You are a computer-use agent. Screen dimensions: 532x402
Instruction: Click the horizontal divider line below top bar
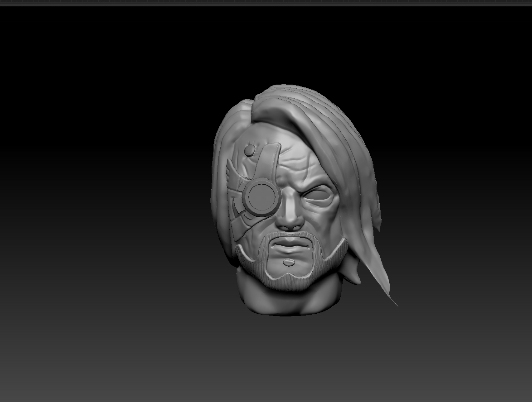click(x=266, y=21)
